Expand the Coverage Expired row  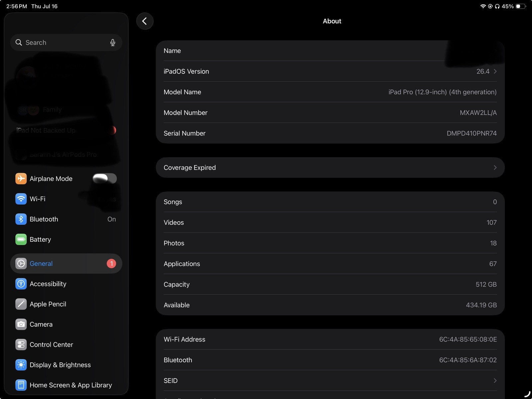(x=330, y=168)
